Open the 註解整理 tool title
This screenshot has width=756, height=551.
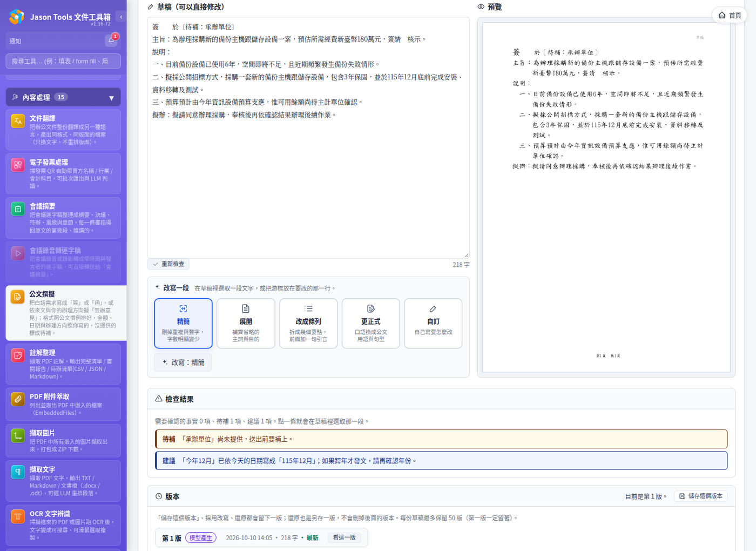pos(43,353)
